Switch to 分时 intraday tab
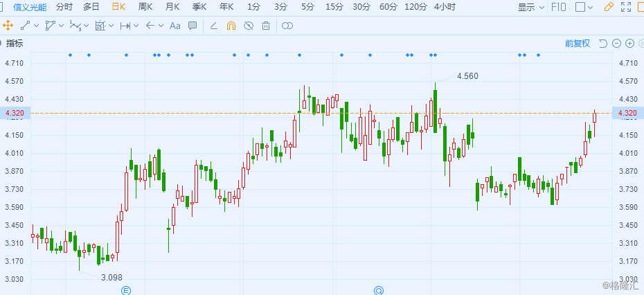This screenshot has height=295, width=644. (x=64, y=6)
